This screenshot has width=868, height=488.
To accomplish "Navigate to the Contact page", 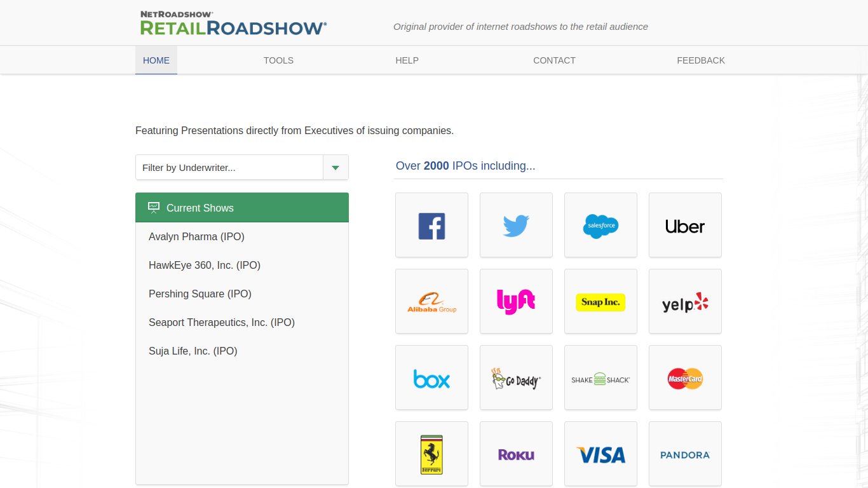I will 554,60.
